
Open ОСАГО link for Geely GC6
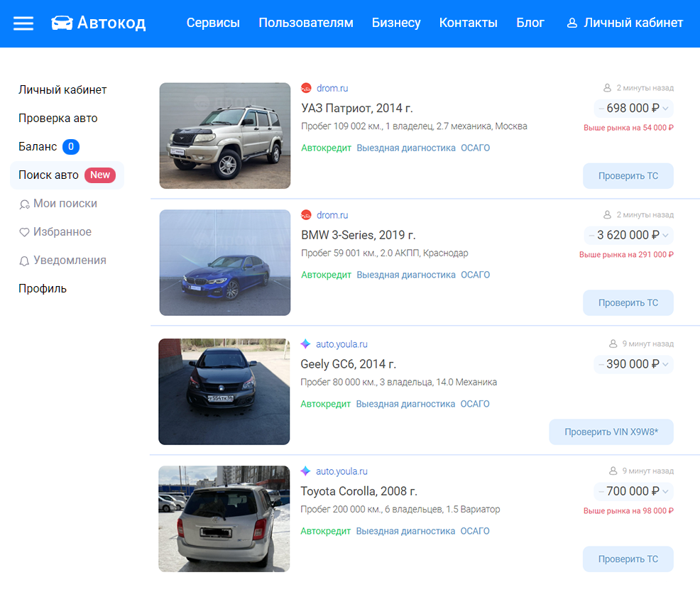coord(475,404)
